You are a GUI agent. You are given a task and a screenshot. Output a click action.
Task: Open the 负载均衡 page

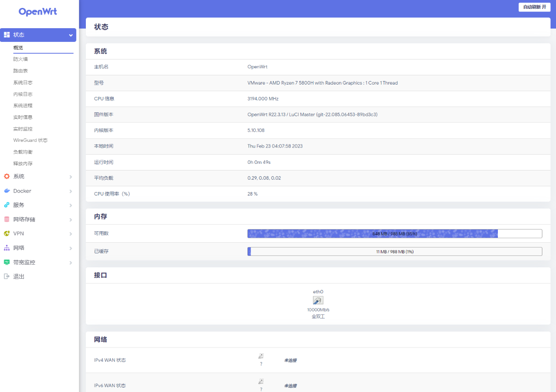[23, 152]
